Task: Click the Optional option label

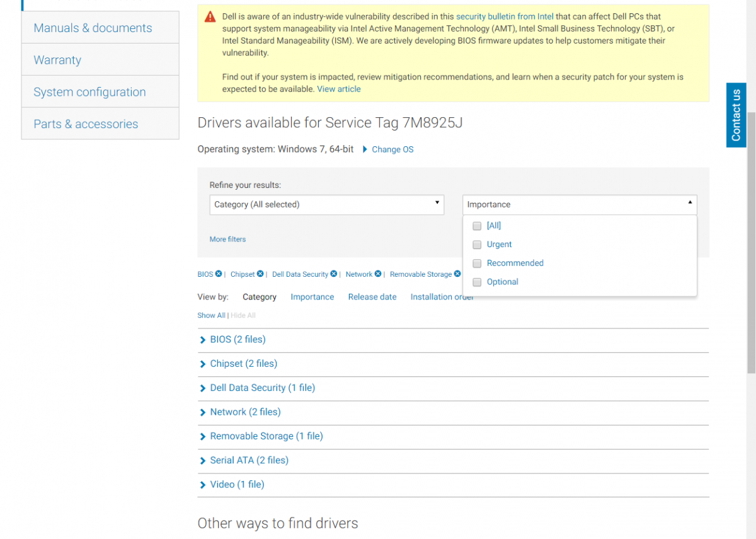Action: (503, 282)
